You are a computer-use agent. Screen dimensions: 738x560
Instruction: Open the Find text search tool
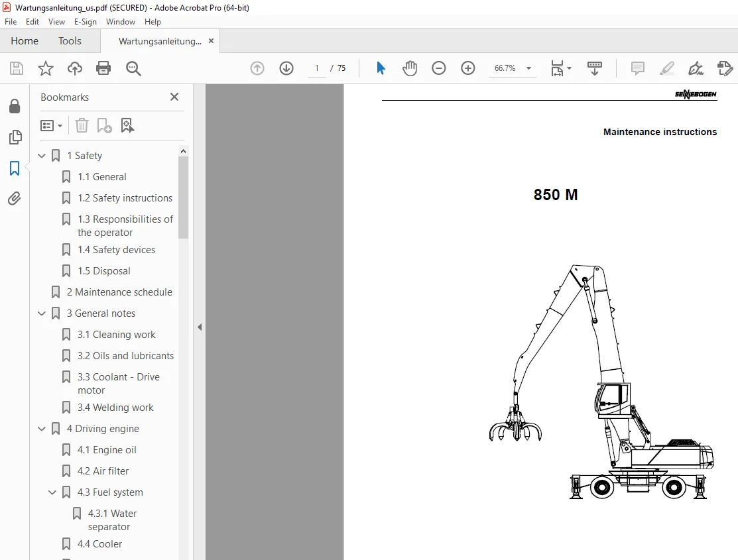click(x=133, y=68)
